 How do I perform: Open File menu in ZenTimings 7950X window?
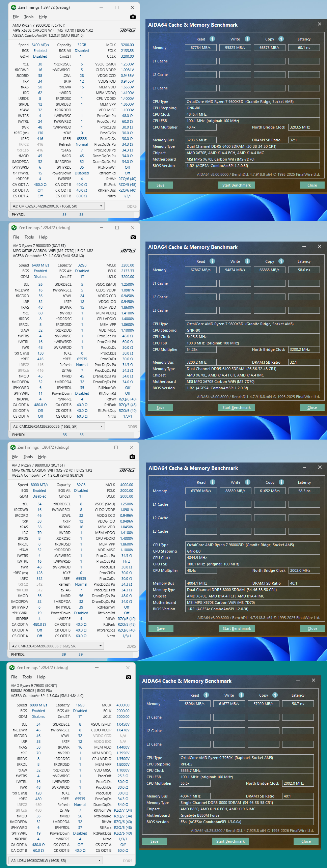point(14,677)
